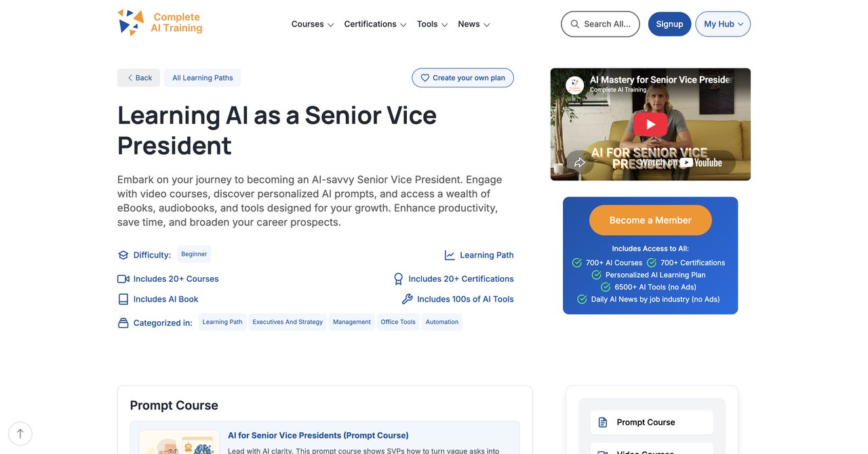Click the checkmark beside 6500+ AI Tools
Viewport: 868px width, 454px height.
[606, 287]
